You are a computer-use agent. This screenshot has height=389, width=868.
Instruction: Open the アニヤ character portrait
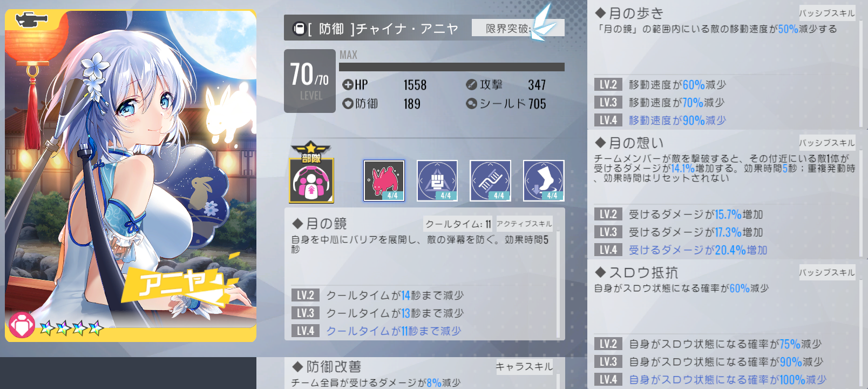point(131,176)
